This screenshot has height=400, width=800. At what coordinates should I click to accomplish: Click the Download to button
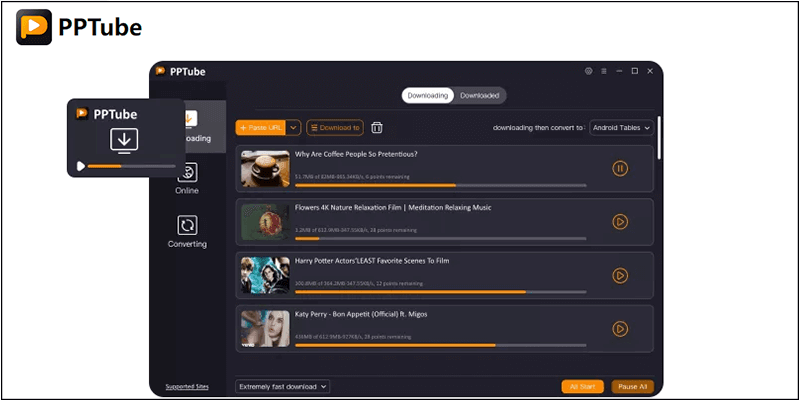335,128
